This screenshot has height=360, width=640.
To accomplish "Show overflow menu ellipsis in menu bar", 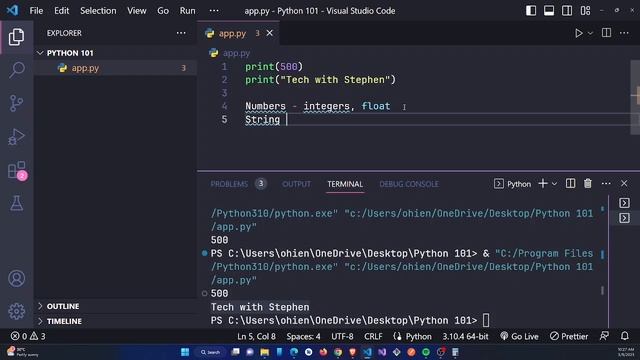I will (214, 11).
